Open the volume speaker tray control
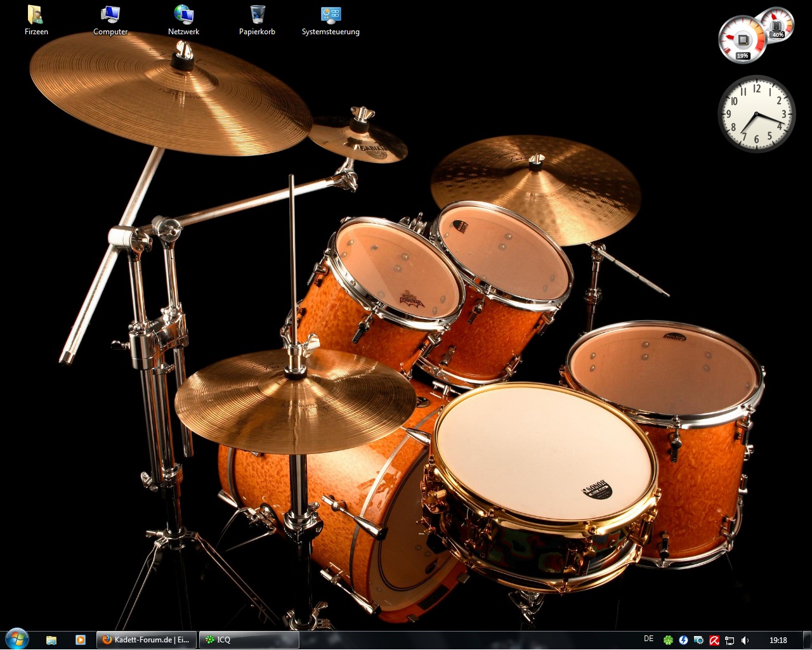The width and height of the screenshot is (812, 650). 745,640
